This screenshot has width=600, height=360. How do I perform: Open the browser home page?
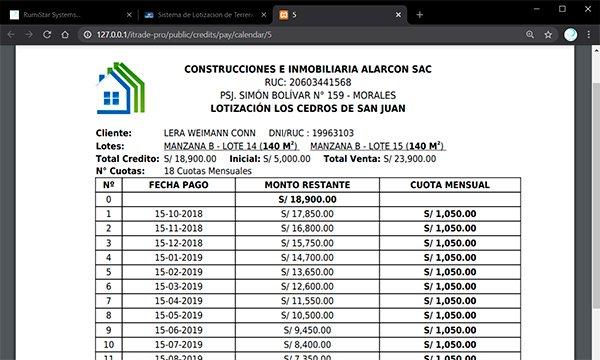(65, 35)
